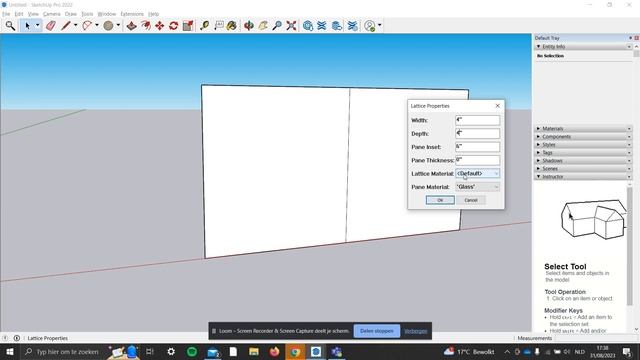
Task: Click the Pane Thickness input field
Action: coord(478,160)
